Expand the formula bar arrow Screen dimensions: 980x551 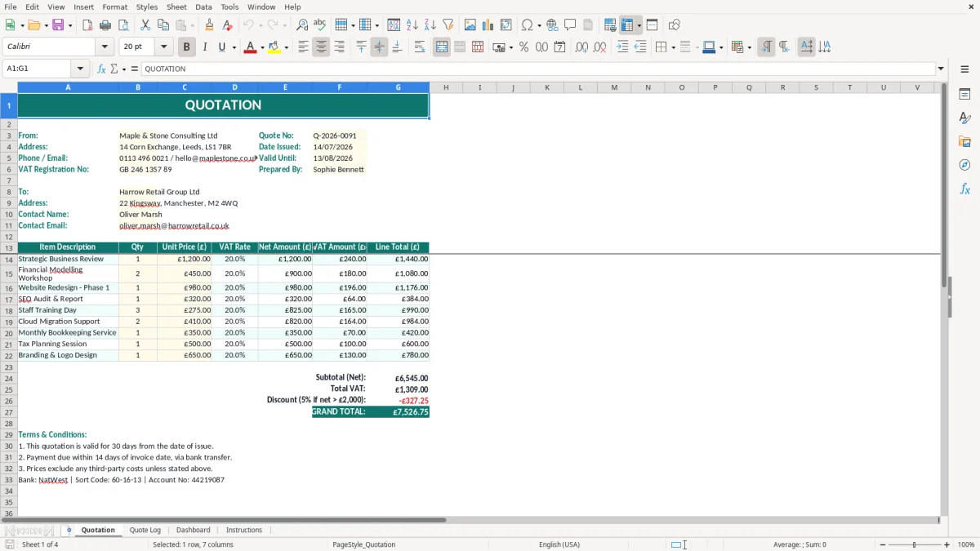point(941,69)
